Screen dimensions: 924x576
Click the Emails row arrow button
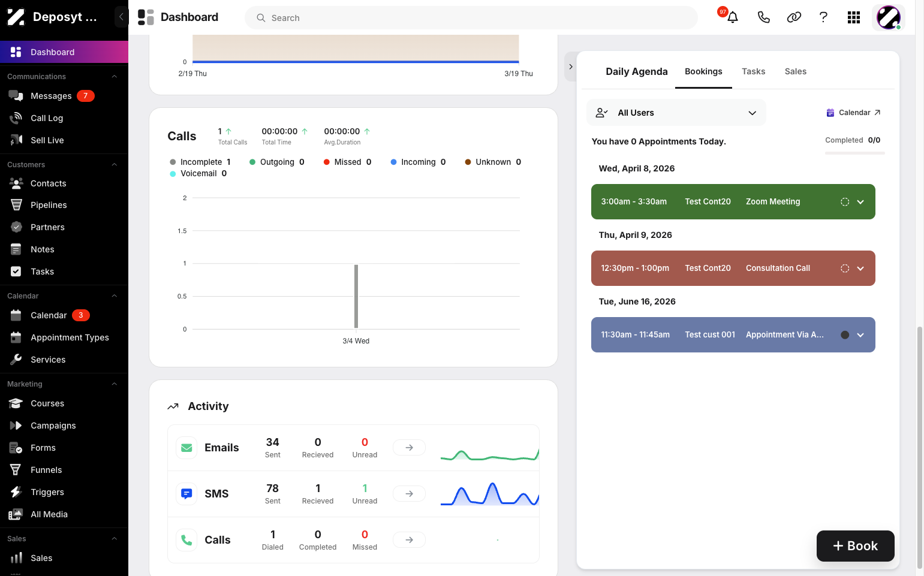tap(409, 448)
